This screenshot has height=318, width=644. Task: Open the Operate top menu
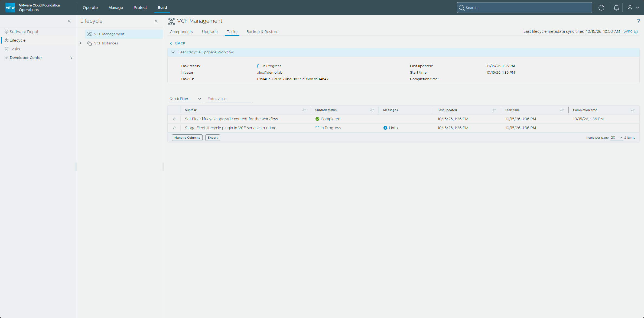(x=90, y=8)
